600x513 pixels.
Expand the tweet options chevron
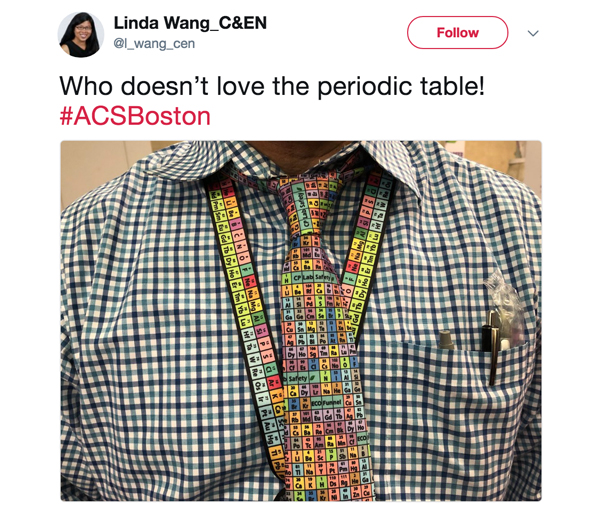point(533,33)
